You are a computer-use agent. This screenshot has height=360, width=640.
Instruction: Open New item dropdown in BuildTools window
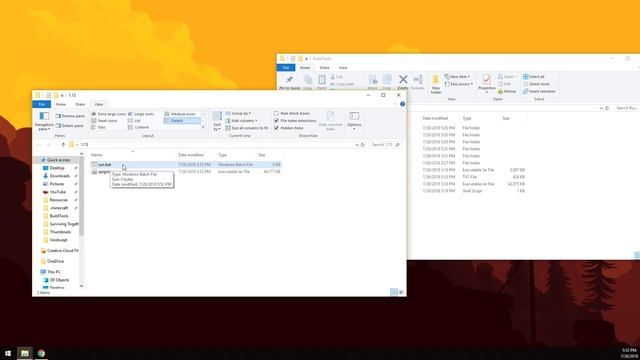click(x=457, y=77)
